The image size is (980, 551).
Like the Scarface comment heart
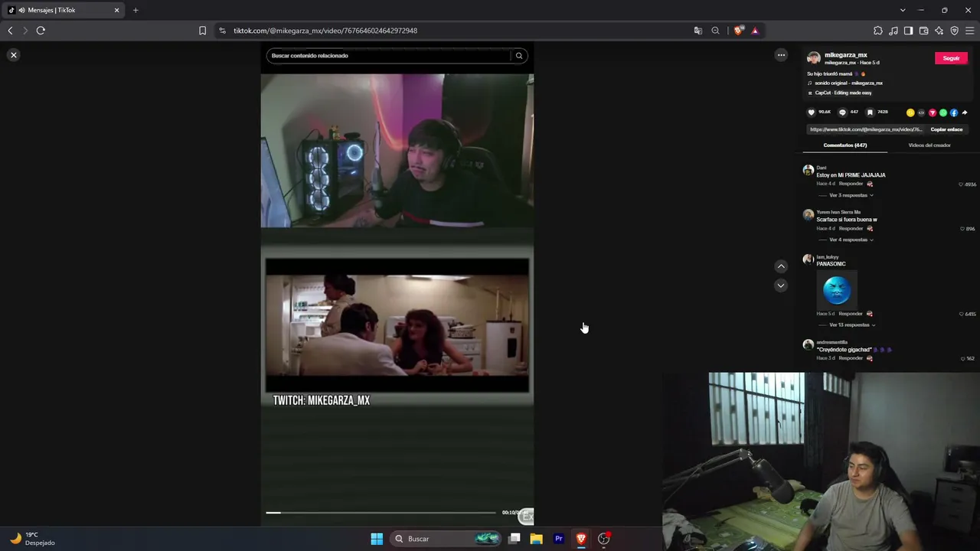[x=962, y=229]
